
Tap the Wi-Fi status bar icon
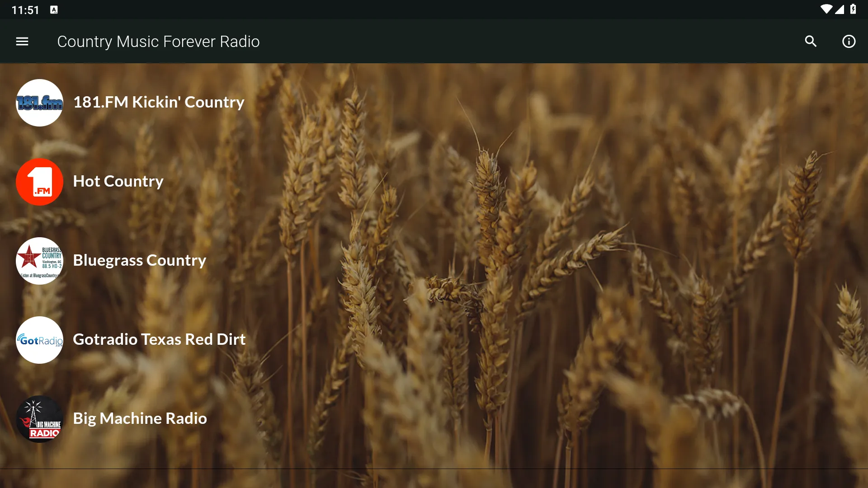pos(826,9)
